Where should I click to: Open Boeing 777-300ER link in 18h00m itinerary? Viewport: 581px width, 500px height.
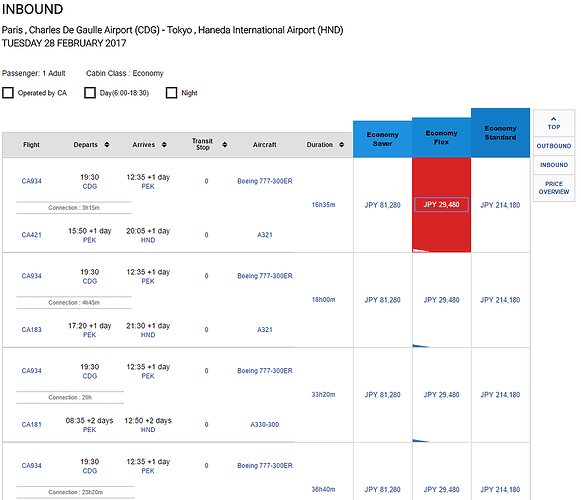[x=265, y=276]
